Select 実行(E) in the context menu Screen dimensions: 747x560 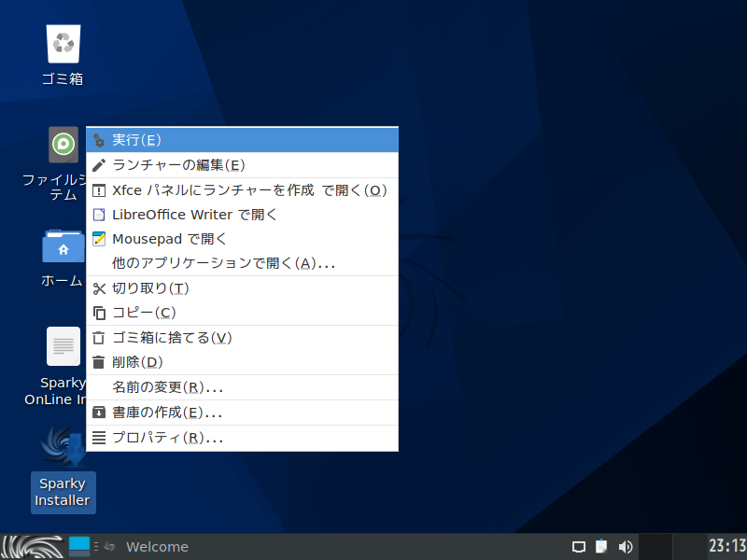click(x=242, y=140)
